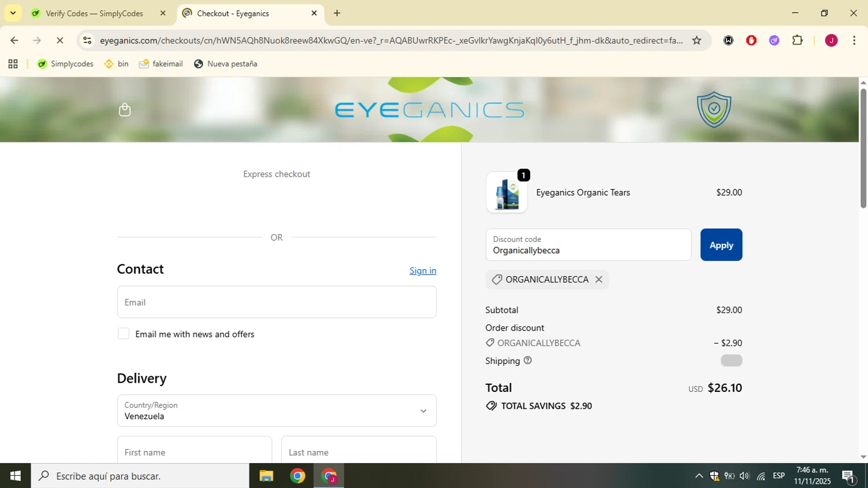Click the dark circular W extension icon
This screenshot has height=488, width=868.
729,41
